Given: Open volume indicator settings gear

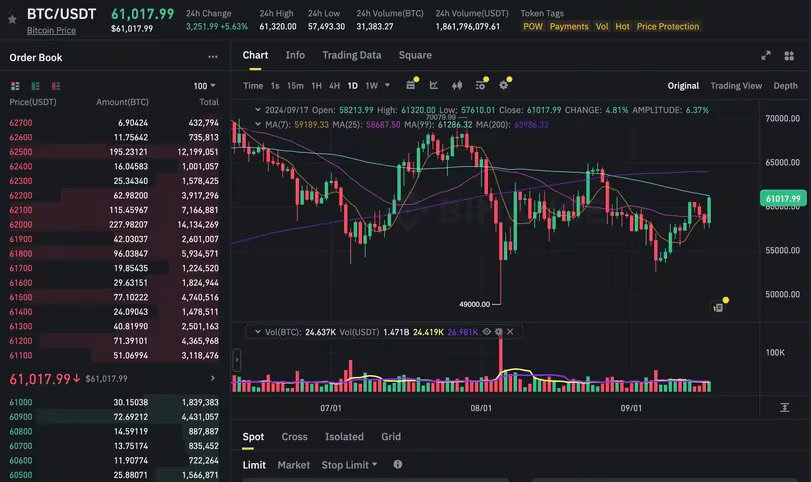Looking at the screenshot, I should click(x=499, y=332).
